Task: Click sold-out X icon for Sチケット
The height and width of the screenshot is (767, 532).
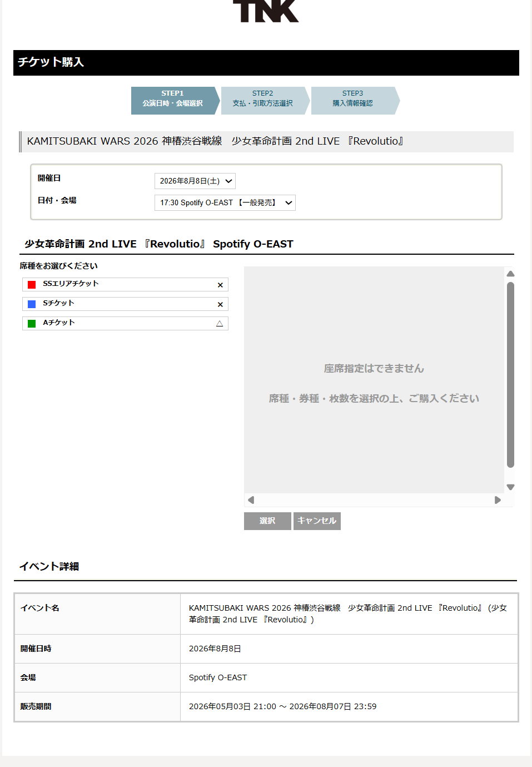Action: click(x=220, y=304)
